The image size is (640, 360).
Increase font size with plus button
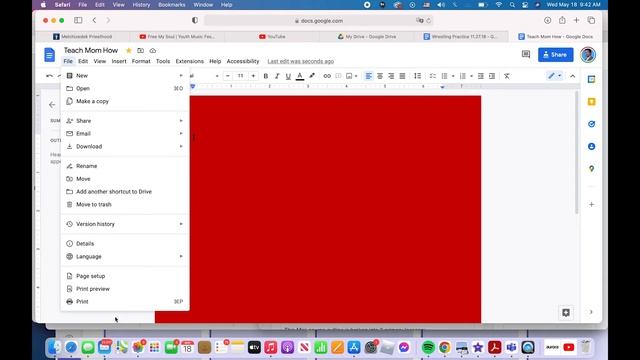[253, 76]
